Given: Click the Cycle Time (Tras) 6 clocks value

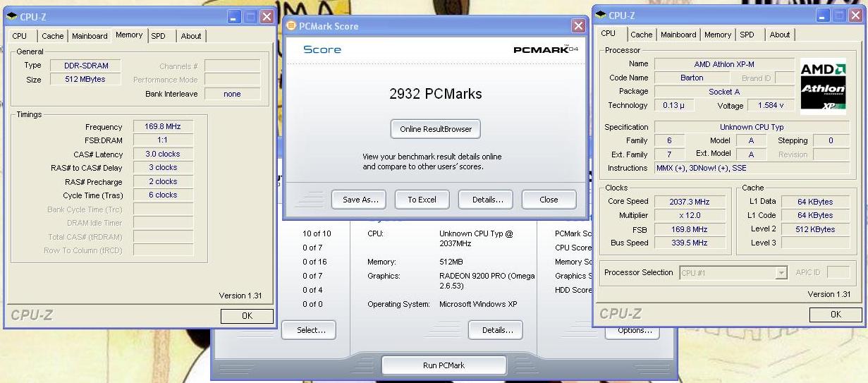Looking at the screenshot, I should [163, 195].
